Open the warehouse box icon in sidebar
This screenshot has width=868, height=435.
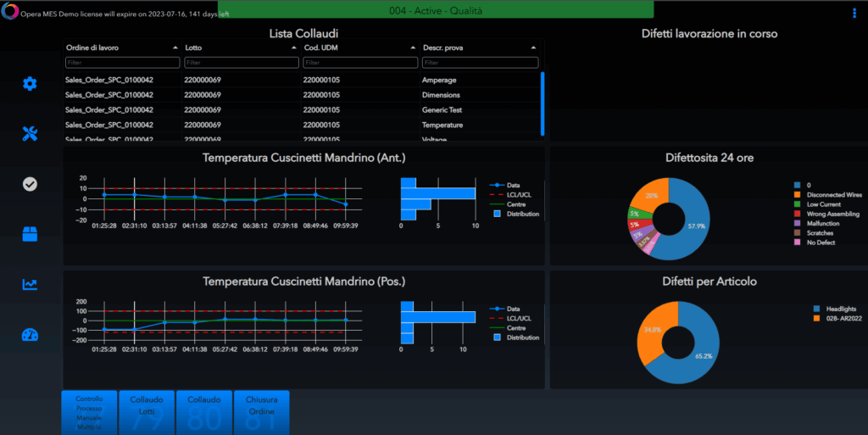point(30,234)
